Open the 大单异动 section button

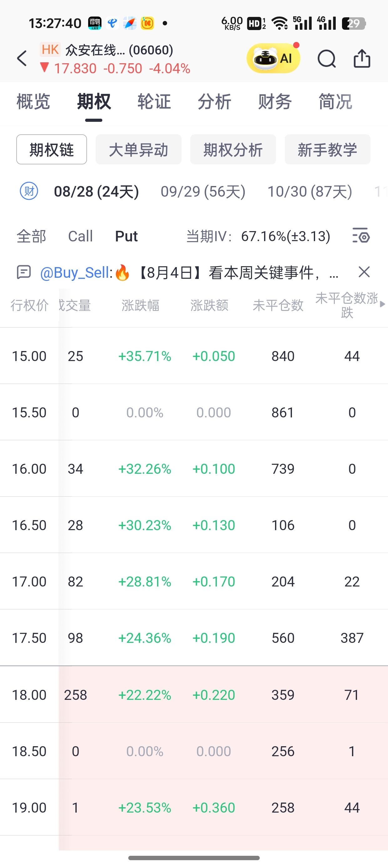138,150
